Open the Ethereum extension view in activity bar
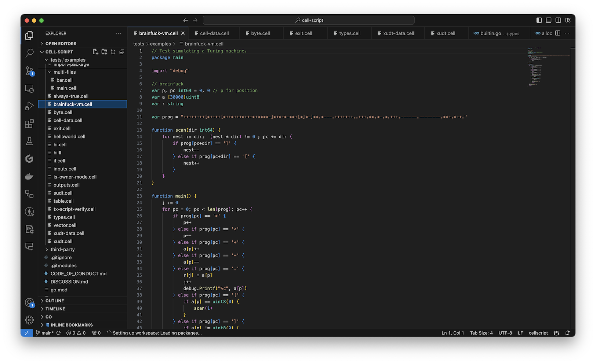Screen dimensions: 596x364 (29, 212)
